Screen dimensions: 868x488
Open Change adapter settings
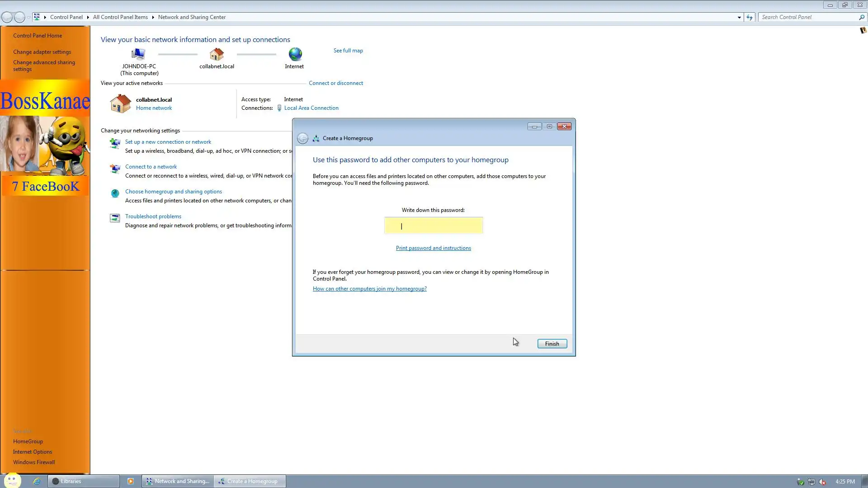[x=42, y=52]
